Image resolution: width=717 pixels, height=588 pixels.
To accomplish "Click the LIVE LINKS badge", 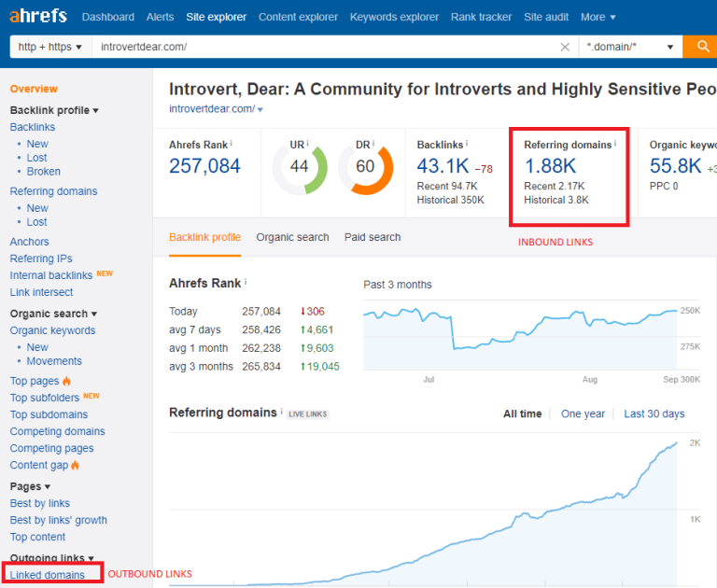I will [x=308, y=414].
